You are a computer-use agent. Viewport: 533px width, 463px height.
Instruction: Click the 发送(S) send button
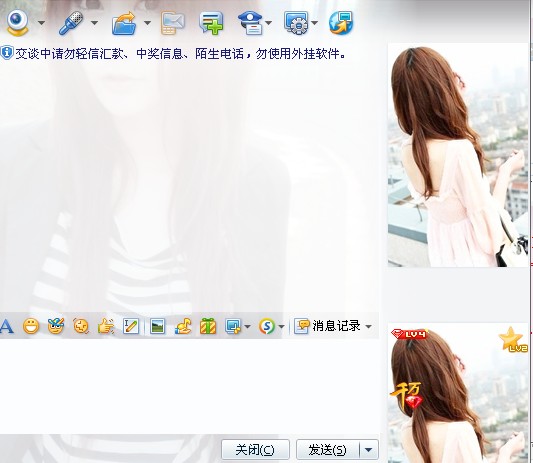[328, 450]
